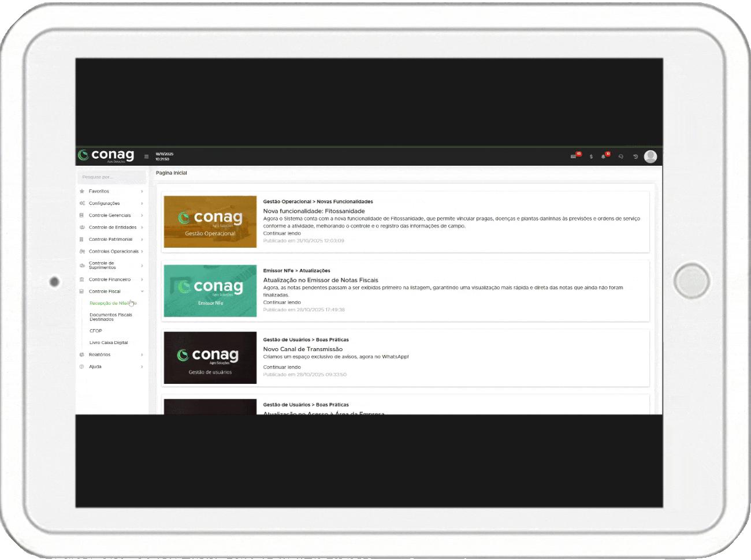Screen dimensions: 751x560
Task: Click the headset support icon
Action: pos(621,156)
